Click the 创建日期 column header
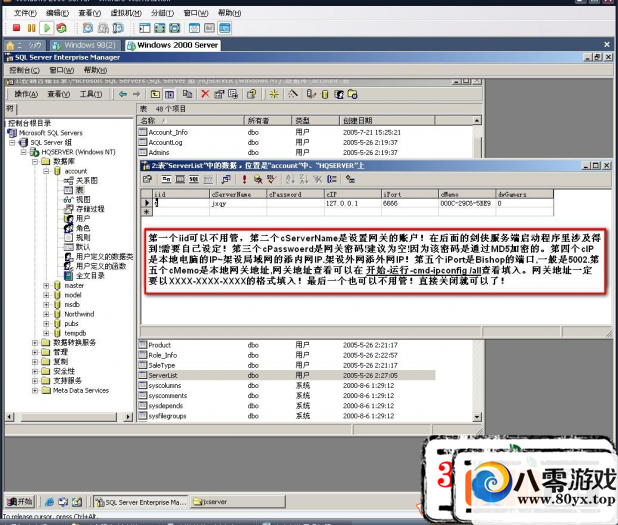The width and height of the screenshot is (618, 525). pyautogui.click(x=387, y=121)
